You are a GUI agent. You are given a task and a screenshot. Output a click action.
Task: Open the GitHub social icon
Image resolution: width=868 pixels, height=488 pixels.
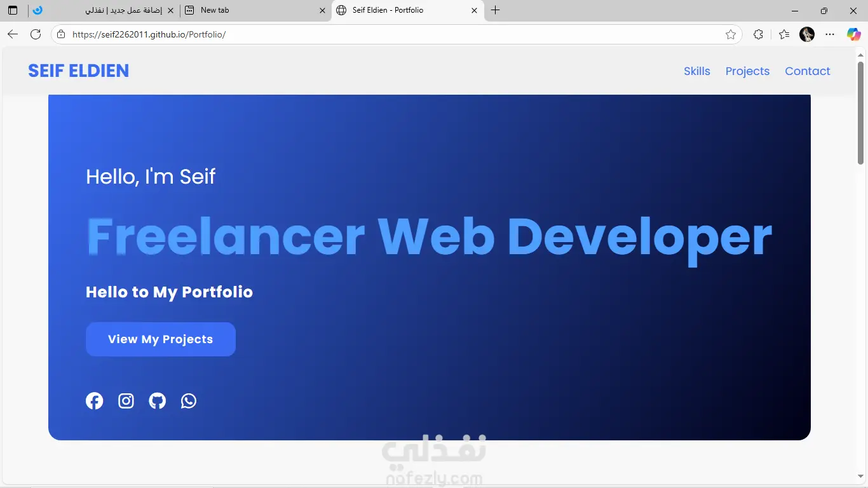point(157,401)
